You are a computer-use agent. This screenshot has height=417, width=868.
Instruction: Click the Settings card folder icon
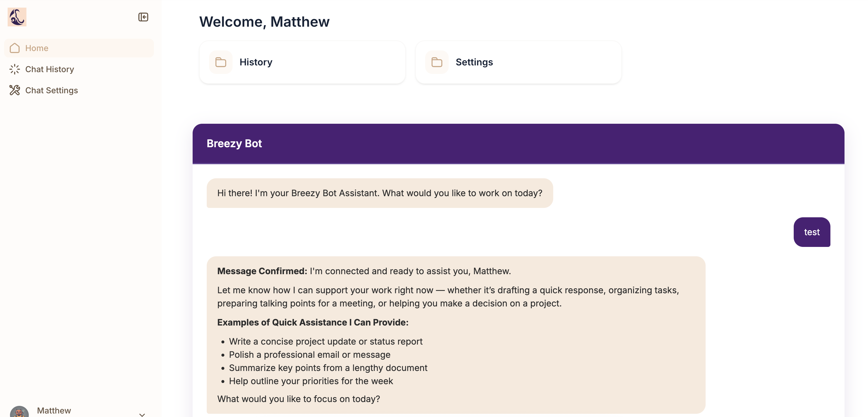click(437, 62)
